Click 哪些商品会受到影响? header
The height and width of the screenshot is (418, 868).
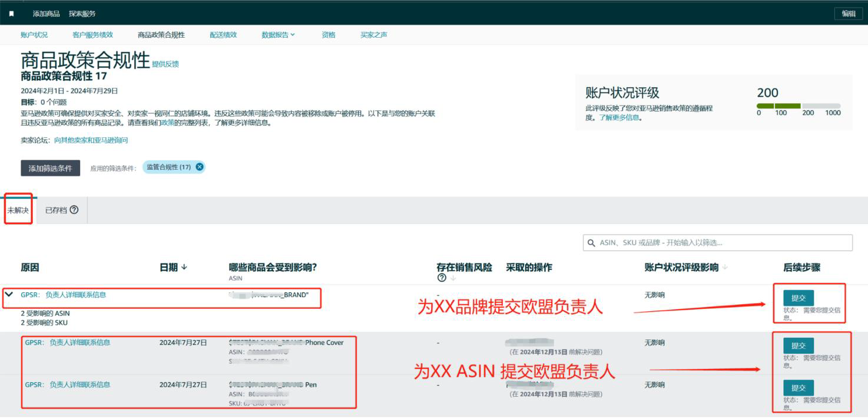point(273,267)
